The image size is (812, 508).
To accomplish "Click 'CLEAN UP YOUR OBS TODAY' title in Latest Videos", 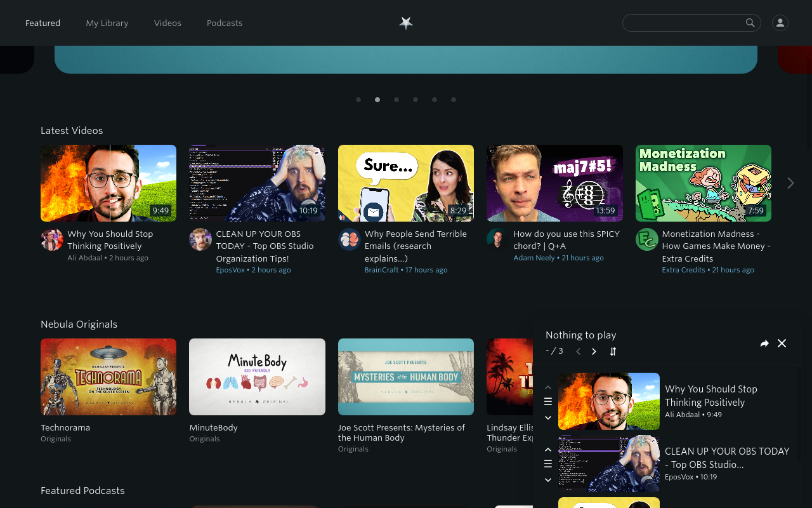I will pyautogui.click(x=265, y=246).
